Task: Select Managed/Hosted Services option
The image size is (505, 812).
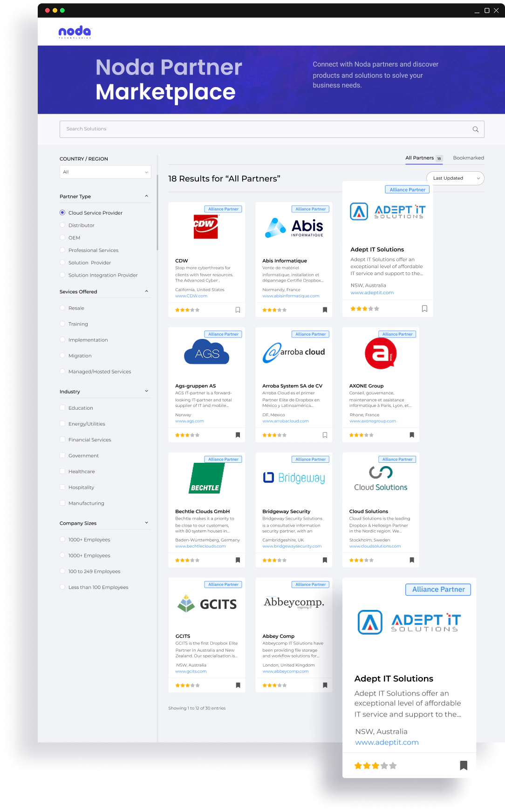Action: [x=62, y=372]
